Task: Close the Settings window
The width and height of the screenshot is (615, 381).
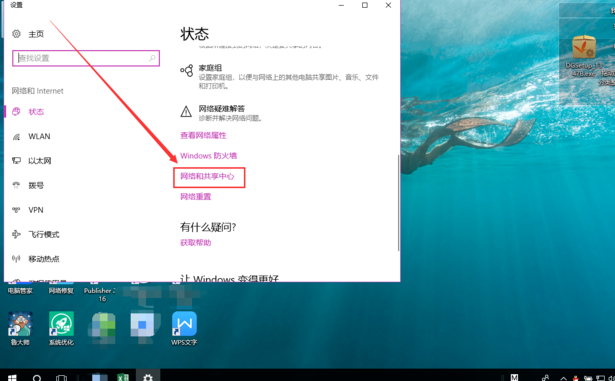Action: click(388, 5)
